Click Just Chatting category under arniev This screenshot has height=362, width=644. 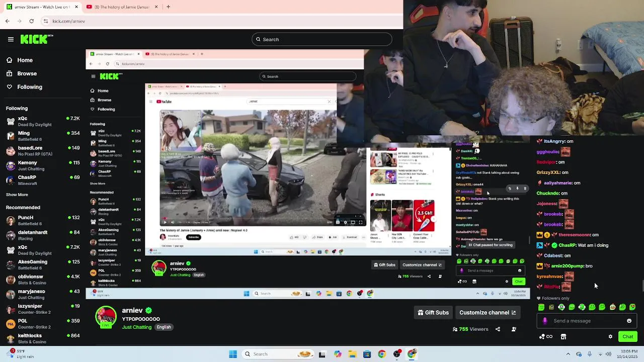pyautogui.click(x=136, y=327)
